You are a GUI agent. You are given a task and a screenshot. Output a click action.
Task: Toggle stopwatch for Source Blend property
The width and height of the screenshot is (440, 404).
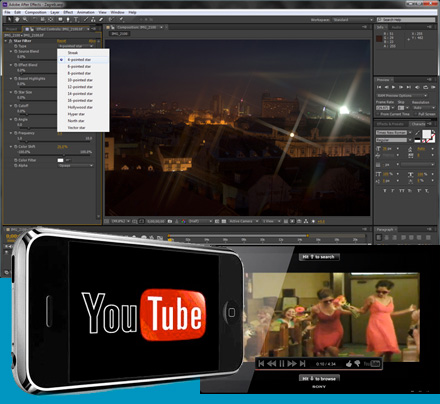coord(15,52)
